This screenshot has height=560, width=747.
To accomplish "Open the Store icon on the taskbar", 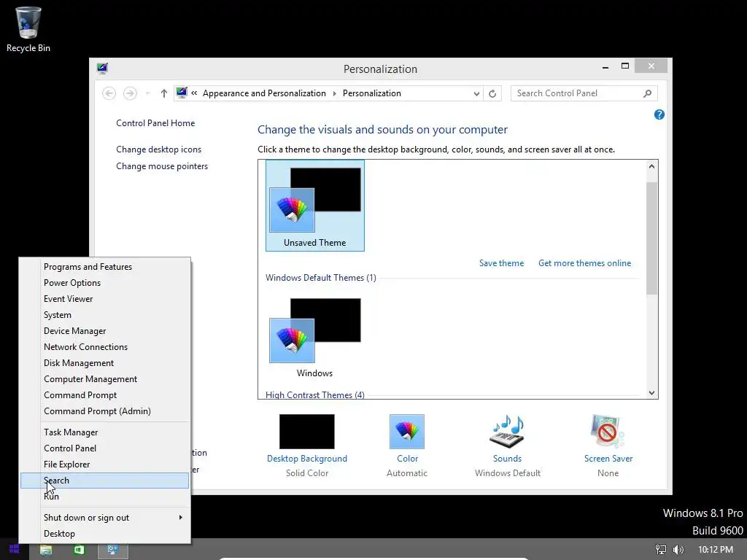I will coord(79,550).
